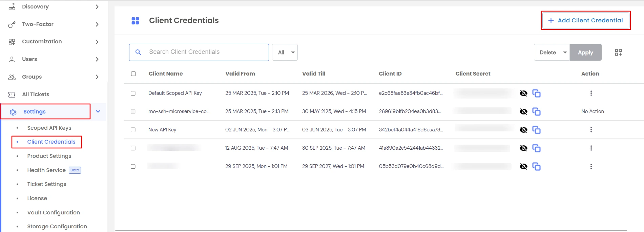Open Storage Configuration
The width and height of the screenshot is (644, 232).
(57, 227)
